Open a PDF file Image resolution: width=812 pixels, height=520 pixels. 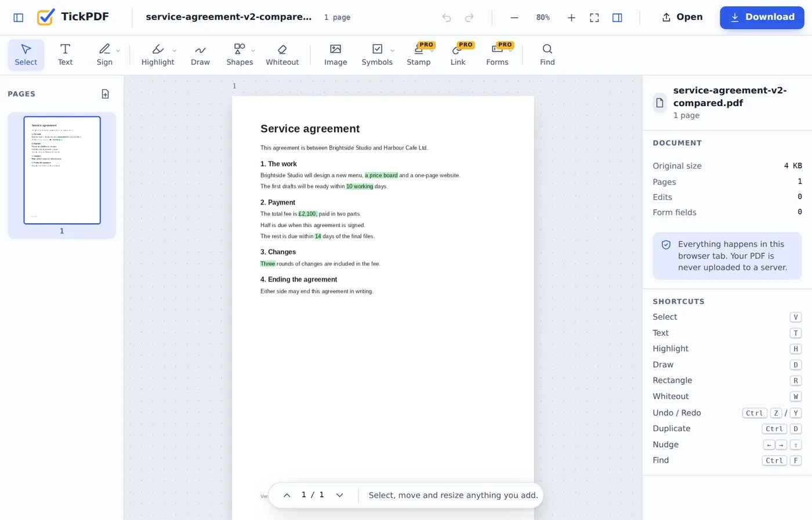pos(682,17)
